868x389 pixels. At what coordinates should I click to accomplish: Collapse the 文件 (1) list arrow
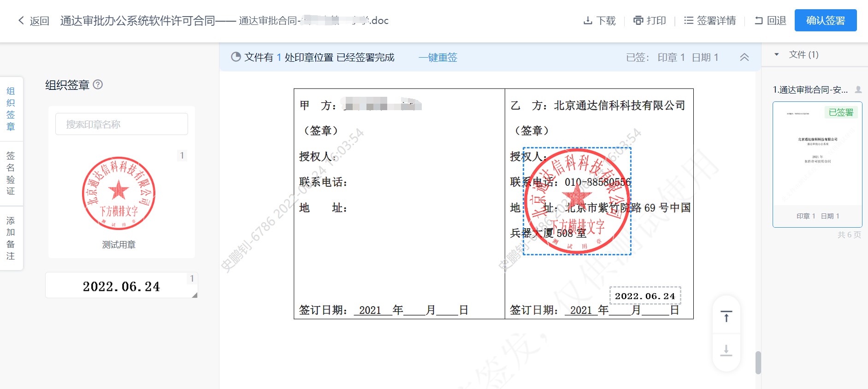click(777, 54)
